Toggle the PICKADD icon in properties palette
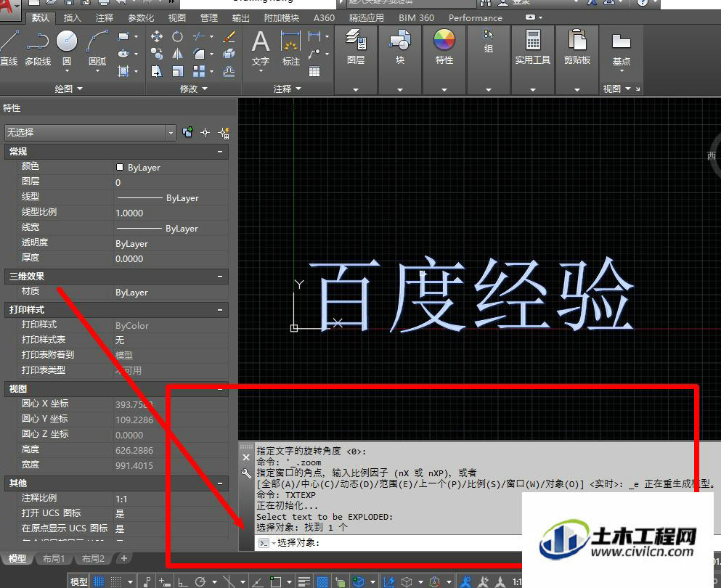 (187, 133)
